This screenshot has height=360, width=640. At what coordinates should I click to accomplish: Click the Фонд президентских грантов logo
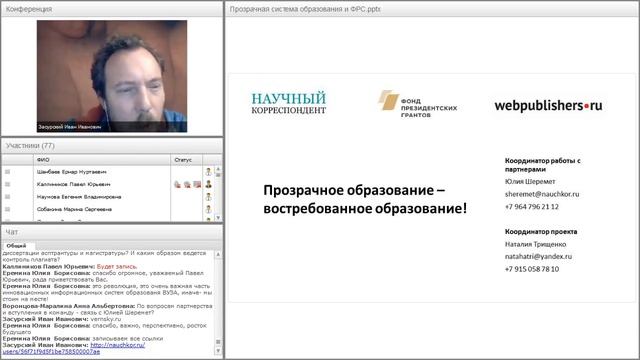(417, 104)
